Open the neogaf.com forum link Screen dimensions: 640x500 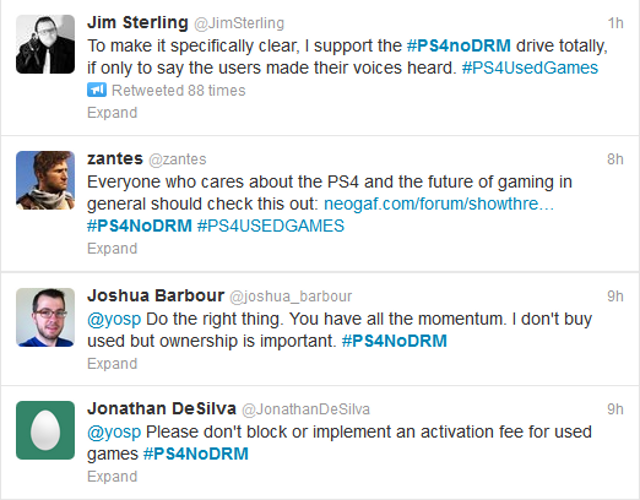439,204
